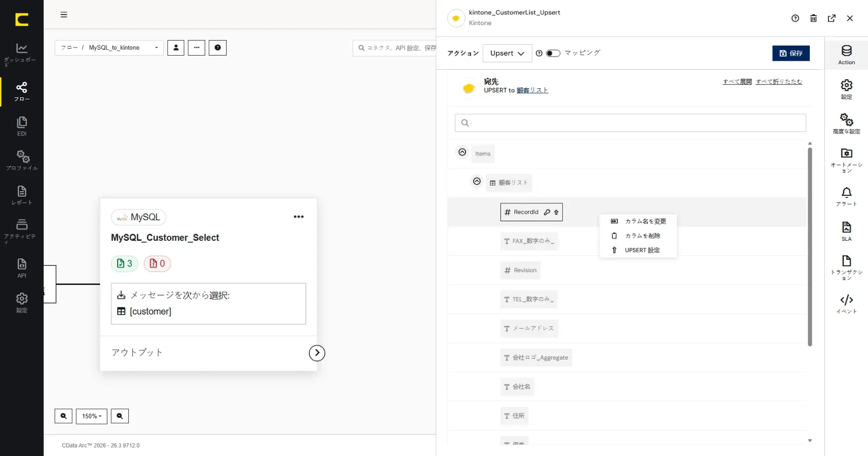Click the upsert arrow icon on RecordId
The height and width of the screenshot is (456, 868).
click(556, 212)
